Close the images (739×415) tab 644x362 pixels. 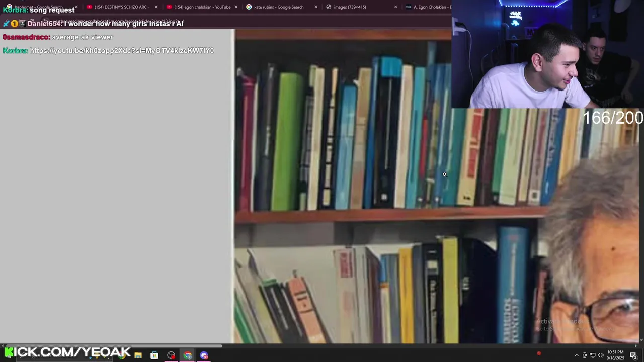pos(395,7)
